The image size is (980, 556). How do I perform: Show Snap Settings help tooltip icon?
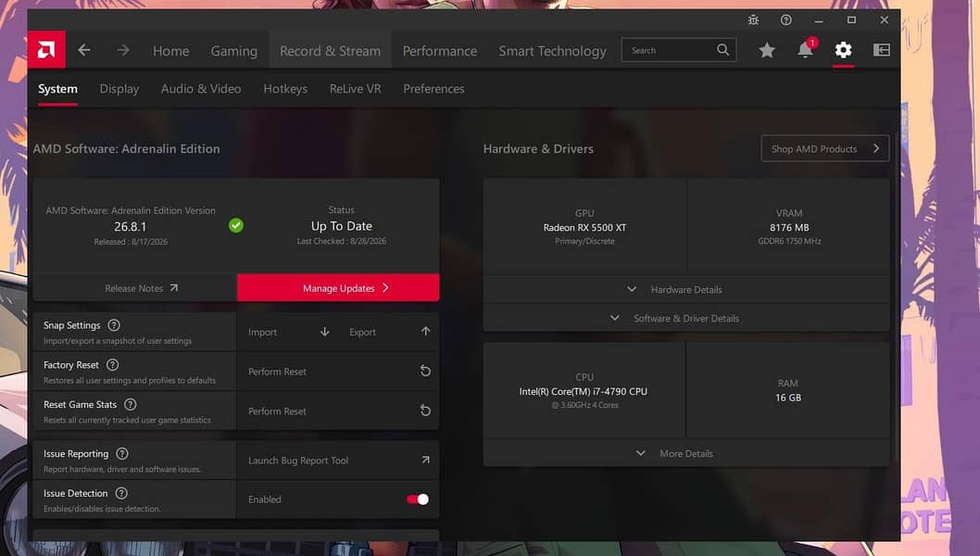click(114, 325)
